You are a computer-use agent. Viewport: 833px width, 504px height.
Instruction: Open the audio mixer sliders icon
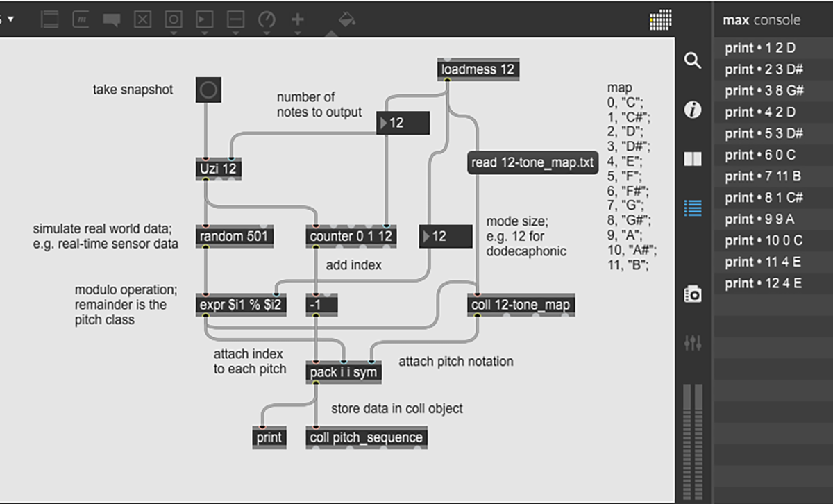[x=692, y=343]
